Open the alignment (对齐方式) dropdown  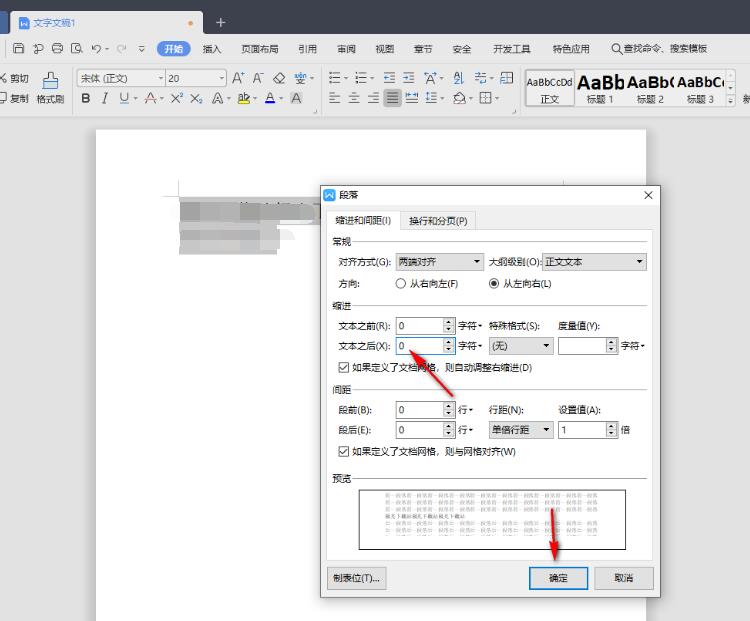coord(439,262)
